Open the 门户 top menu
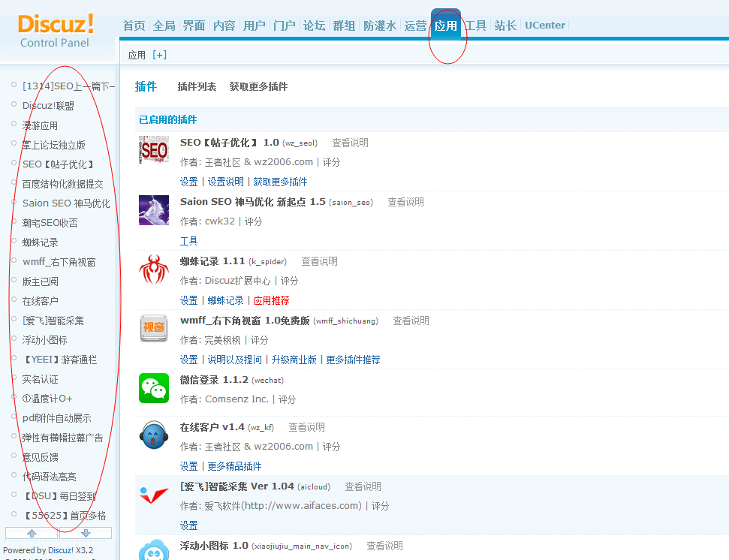The height and width of the screenshot is (560, 729). pyautogui.click(x=284, y=26)
